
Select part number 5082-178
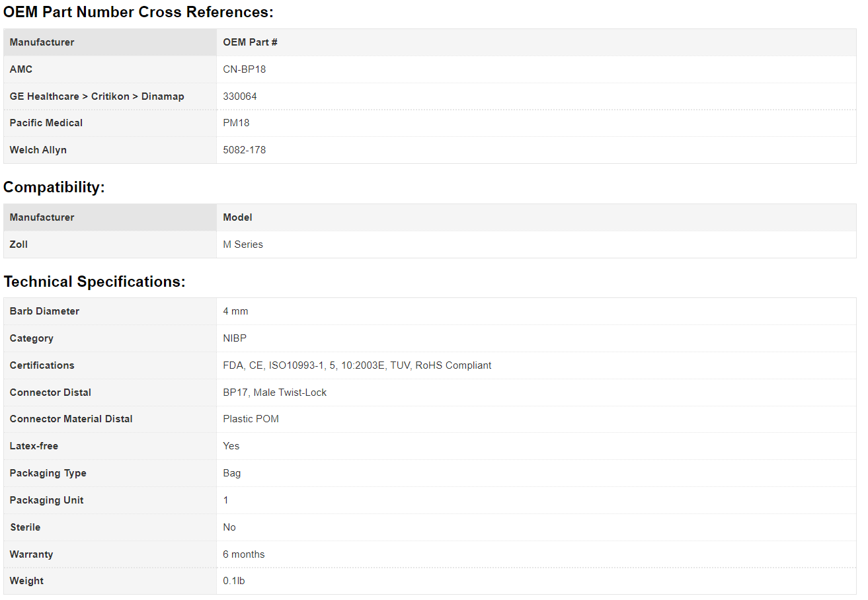point(244,150)
